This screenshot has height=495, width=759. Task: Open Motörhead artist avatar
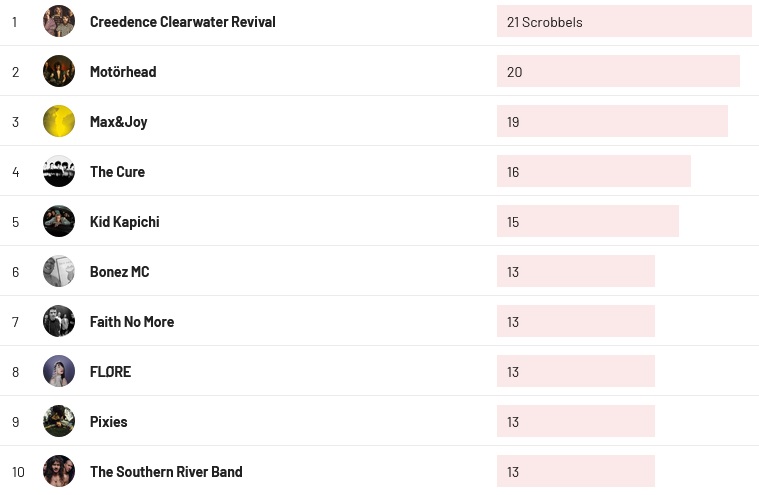point(59,71)
